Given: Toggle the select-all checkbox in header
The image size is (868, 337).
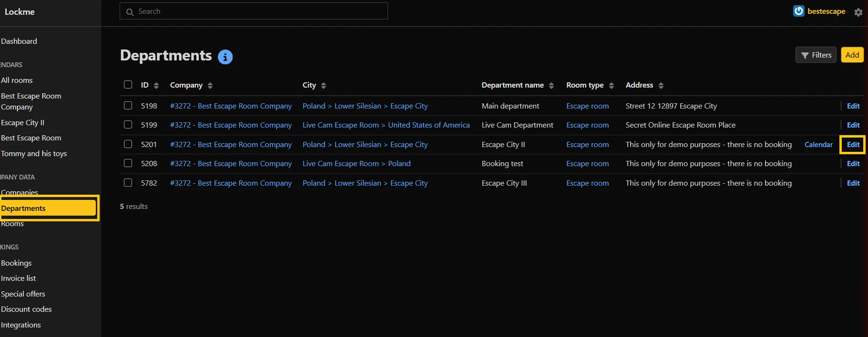Looking at the screenshot, I should coord(128,85).
